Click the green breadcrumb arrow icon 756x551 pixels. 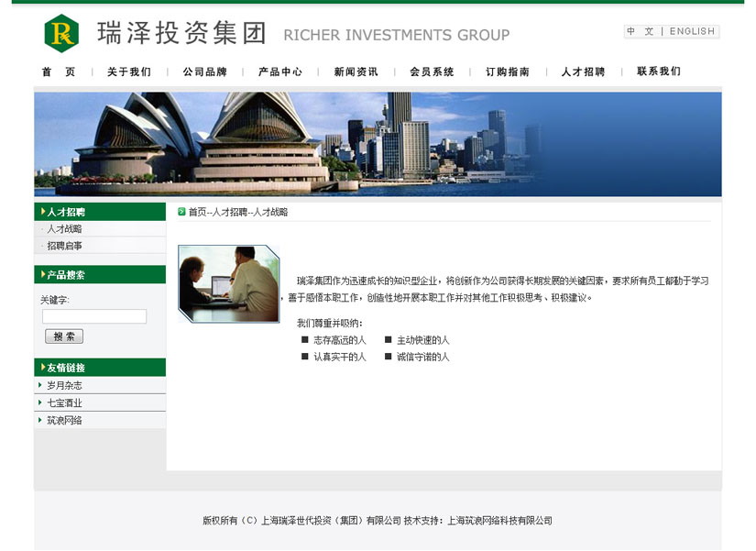click(x=181, y=212)
